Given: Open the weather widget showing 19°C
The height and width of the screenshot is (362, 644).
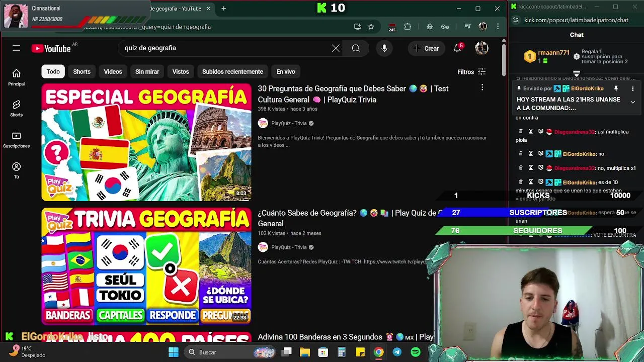Looking at the screenshot, I should point(27,351).
